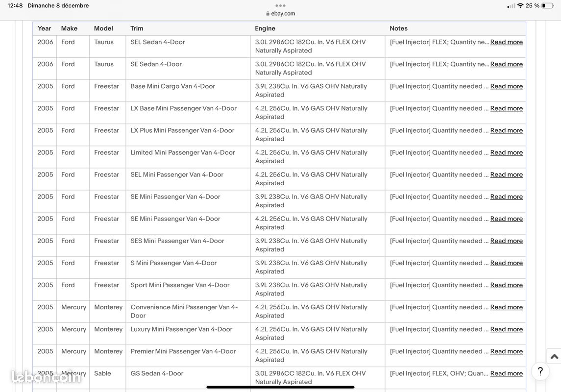Image resolution: width=561 pixels, height=392 pixels.
Task: Open Read more for Base Mini Cargo Van
Action: coord(506,86)
